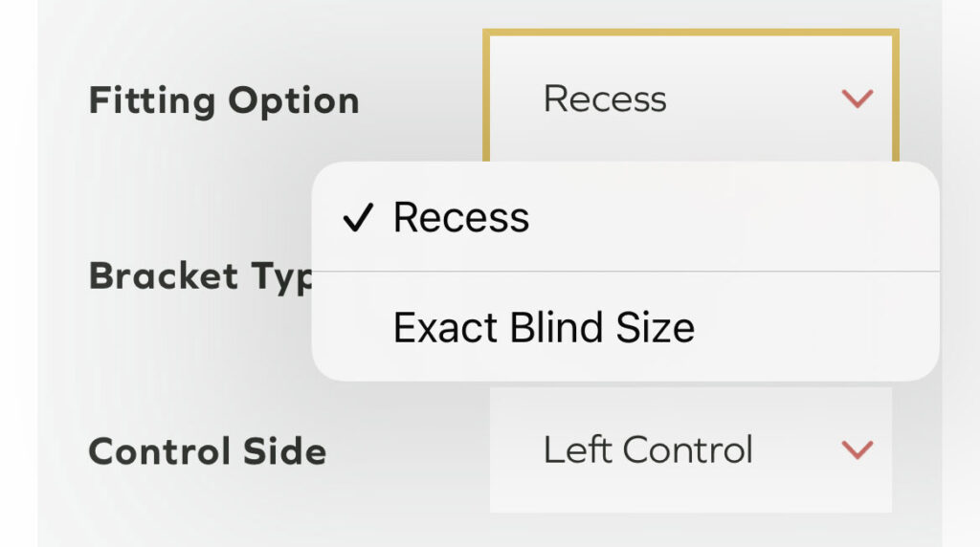Click the divider line between the popup options
980x547 pixels.
(624, 272)
